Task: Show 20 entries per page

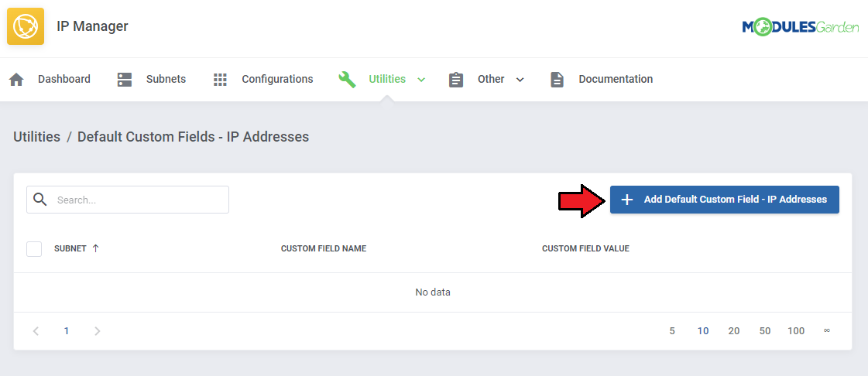Action: [x=734, y=331]
